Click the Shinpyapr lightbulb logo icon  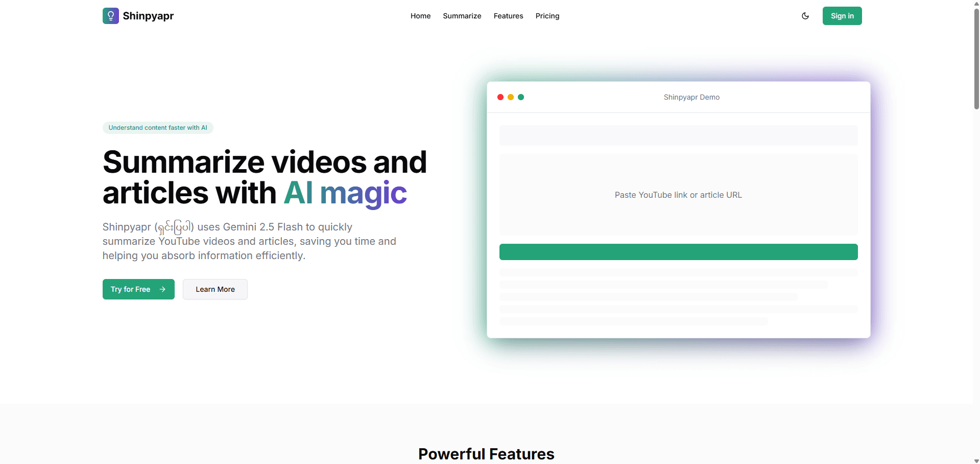(110, 16)
